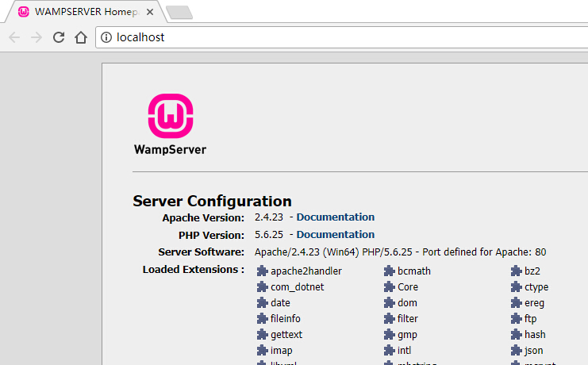The image size is (588, 365).
Task: Click the bz2 extension puzzle icon
Action: 516,271
